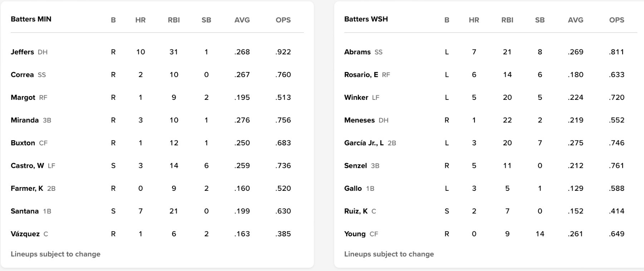Image resolution: width=644 pixels, height=271 pixels.
Task: Click HR column header in MIN table
Action: pos(140,20)
